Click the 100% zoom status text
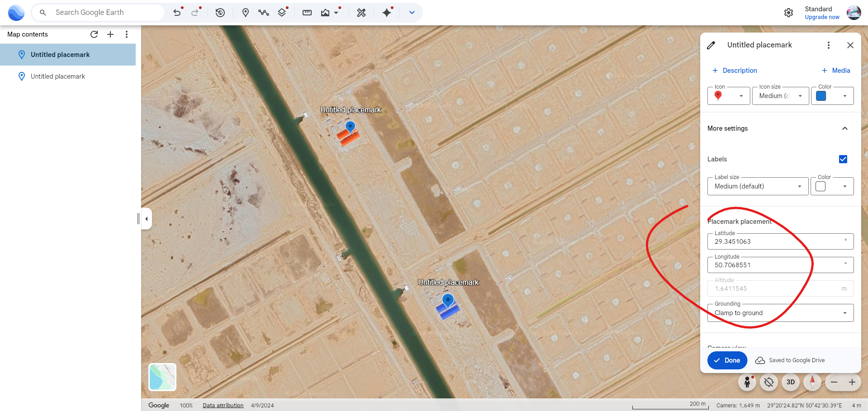Viewport: 868px width, 411px height. point(186,406)
